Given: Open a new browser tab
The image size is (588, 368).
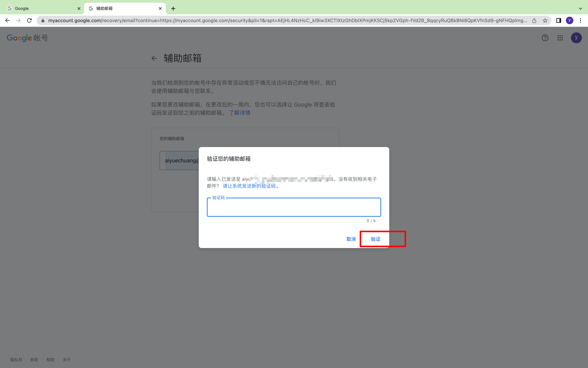Looking at the screenshot, I should click(173, 9).
